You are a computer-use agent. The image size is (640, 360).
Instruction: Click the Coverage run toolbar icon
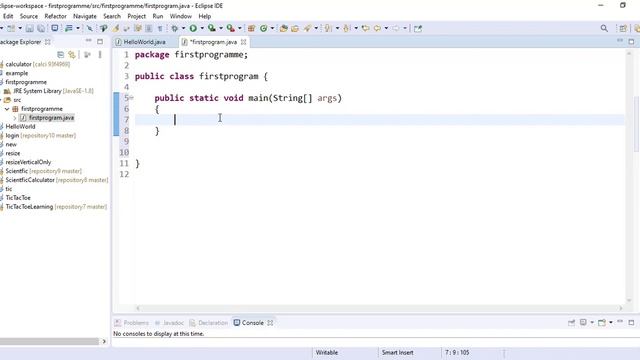[211, 28]
